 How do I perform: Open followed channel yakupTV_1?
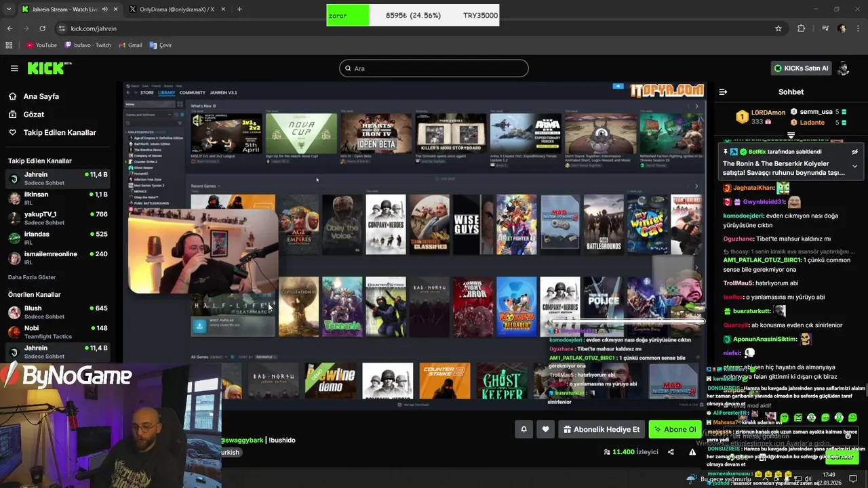click(58, 218)
